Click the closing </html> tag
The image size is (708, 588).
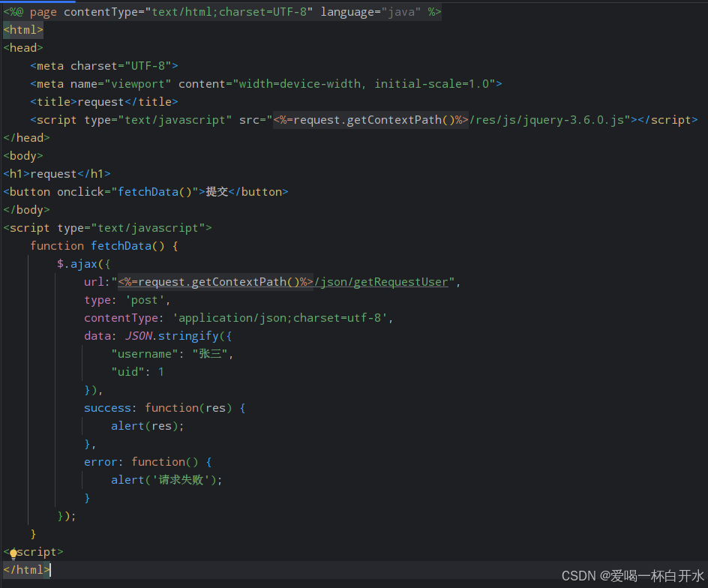[x=27, y=570]
